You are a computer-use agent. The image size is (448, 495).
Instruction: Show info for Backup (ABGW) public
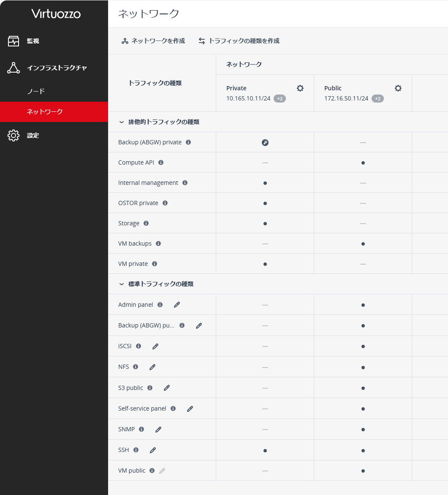(x=182, y=325)
